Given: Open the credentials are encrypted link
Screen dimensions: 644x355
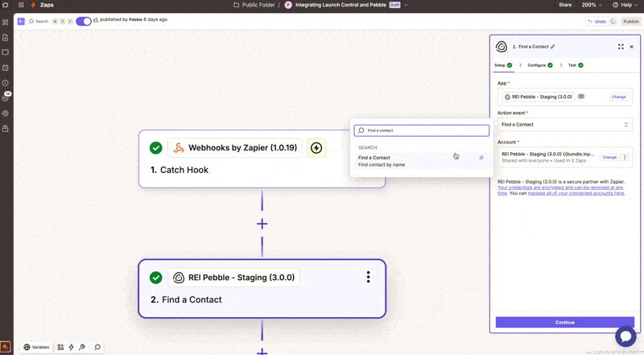Looking at the screenshot, I should [x=560, y=189].
